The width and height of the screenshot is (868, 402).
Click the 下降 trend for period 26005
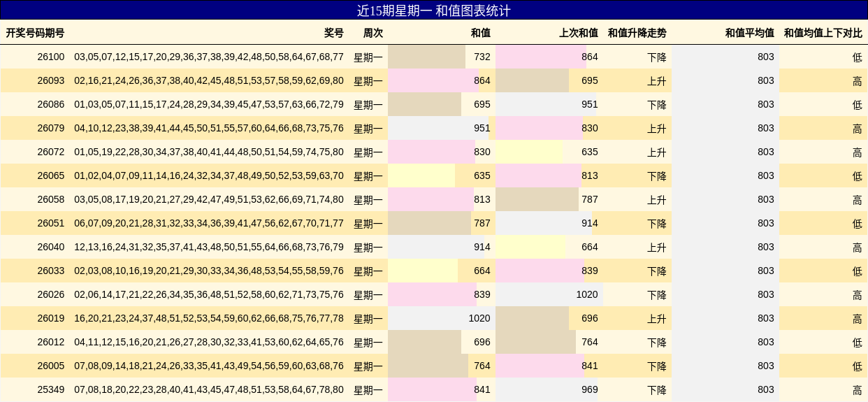click(x=657, y=366)
